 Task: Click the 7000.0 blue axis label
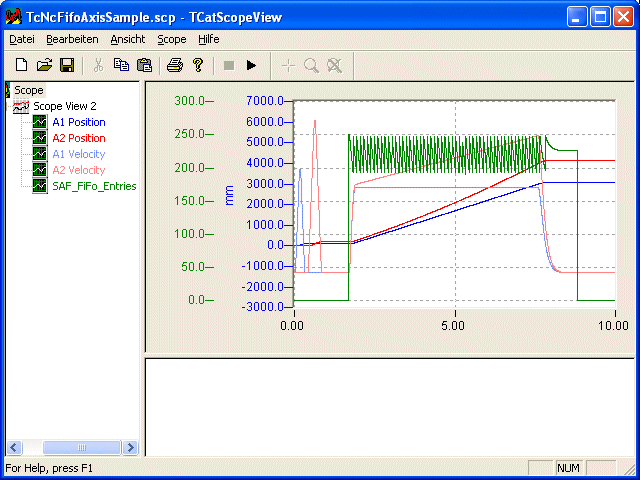point(265,100)
